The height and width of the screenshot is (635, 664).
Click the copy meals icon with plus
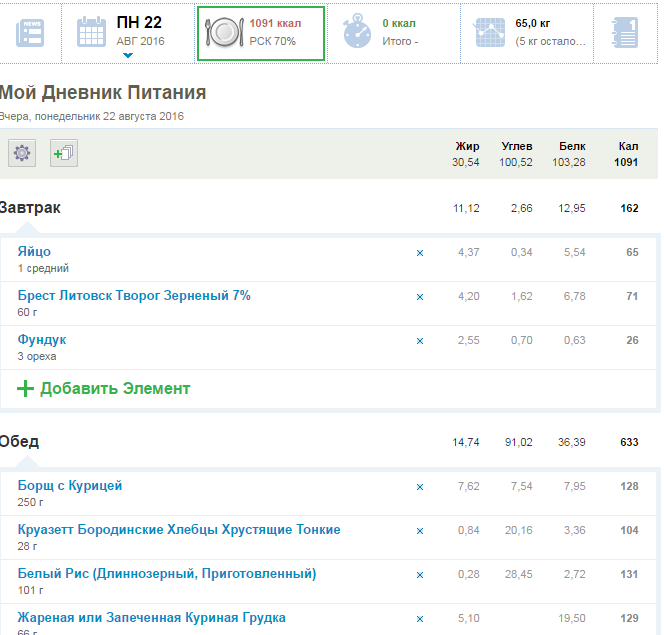click(63, 153)
